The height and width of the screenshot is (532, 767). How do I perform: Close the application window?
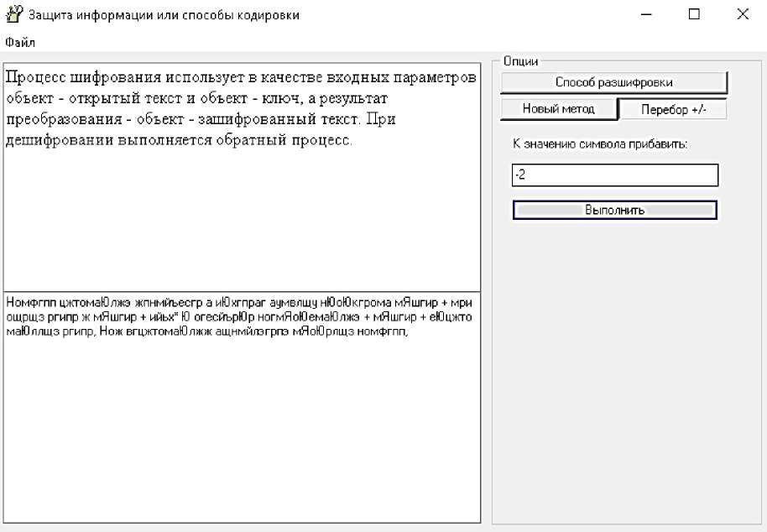coord(743,14)
